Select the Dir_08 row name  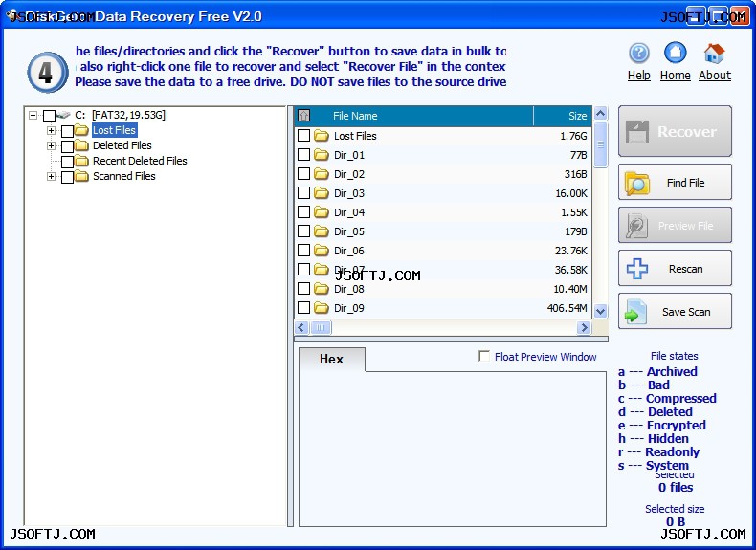(x=349, y=289)
